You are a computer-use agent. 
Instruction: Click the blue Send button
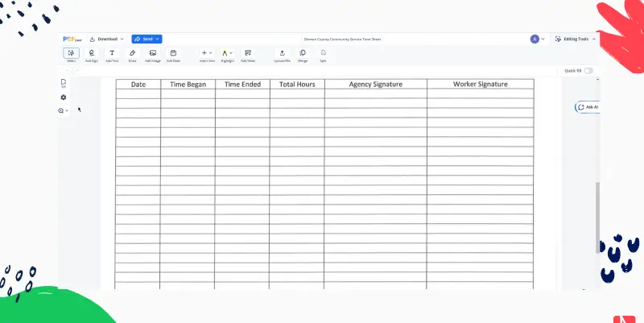(147, 39)
